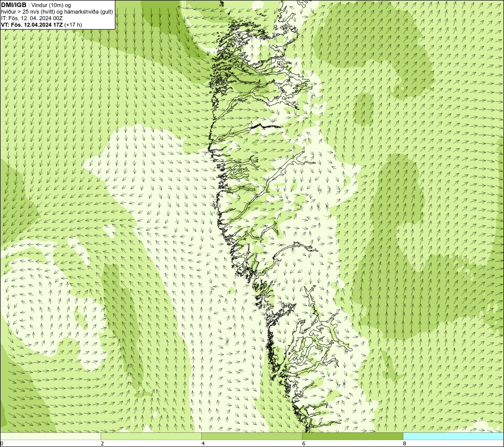Click the '(+17 h)' forecast offset text
Screen dimensions: 504x447
[x=73, y=25]
